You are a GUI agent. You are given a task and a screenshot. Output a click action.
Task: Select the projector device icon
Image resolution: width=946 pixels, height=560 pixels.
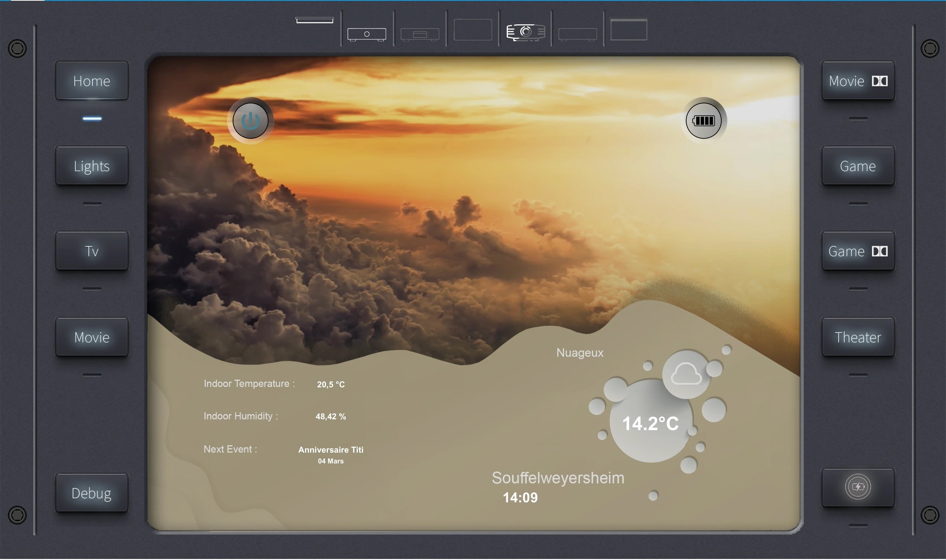(x=525, y=32)
